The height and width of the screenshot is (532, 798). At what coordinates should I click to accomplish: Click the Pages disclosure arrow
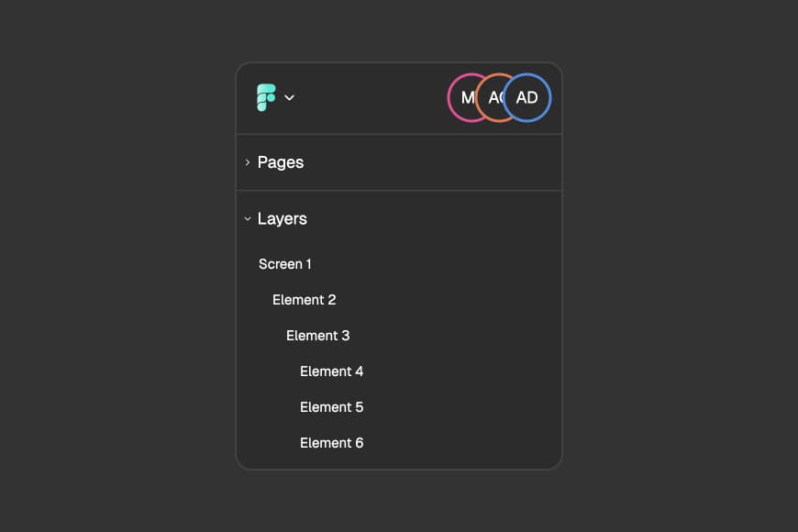(248, 162)
